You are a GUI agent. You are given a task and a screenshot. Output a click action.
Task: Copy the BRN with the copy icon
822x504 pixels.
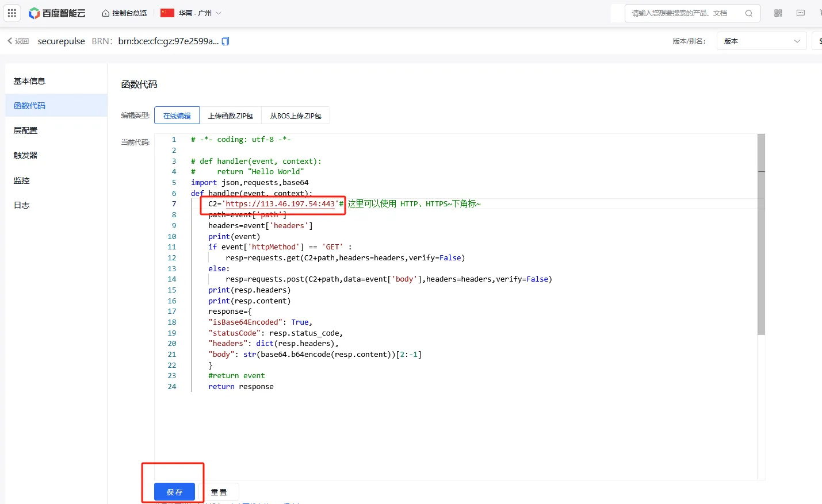click(x=225, y=41)
